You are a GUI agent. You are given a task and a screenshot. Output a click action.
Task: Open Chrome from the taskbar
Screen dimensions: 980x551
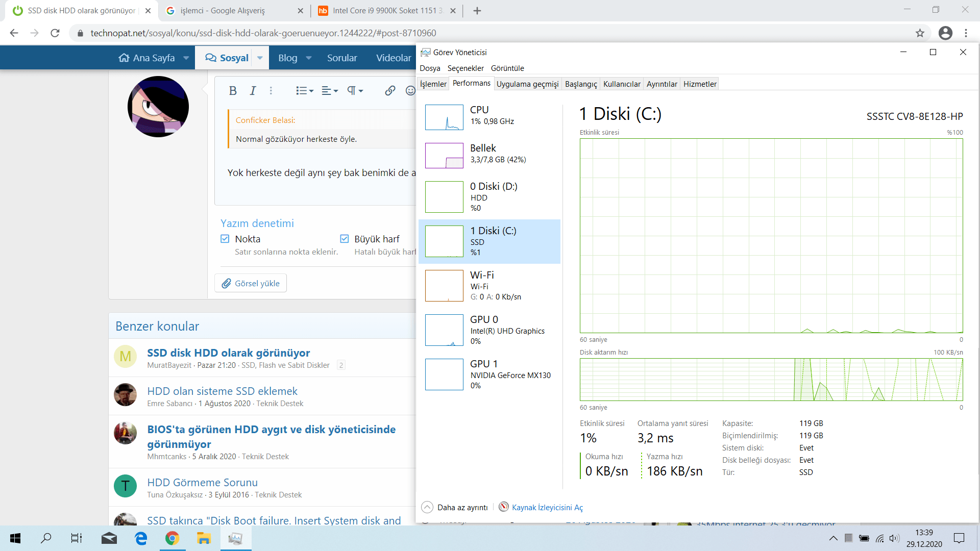click(172, 538)
